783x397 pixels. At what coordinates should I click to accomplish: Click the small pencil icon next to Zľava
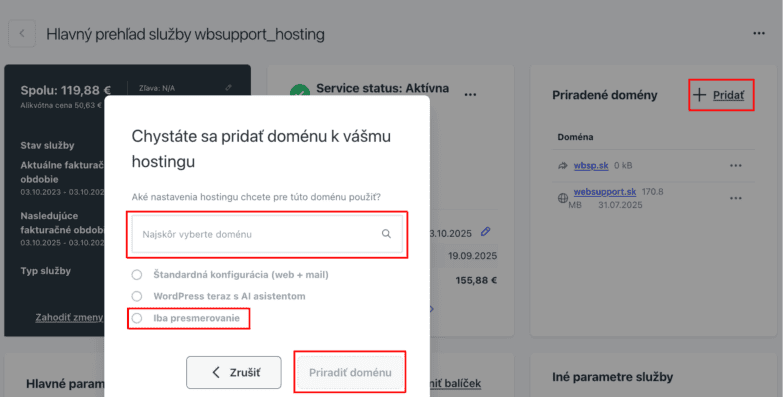tap(228, 88)
